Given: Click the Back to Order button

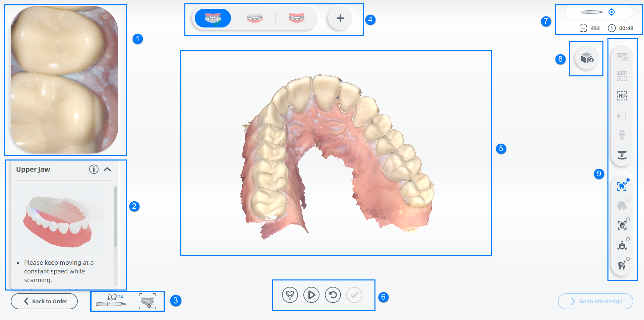Looking at the screenshot, I should (44, 301).
